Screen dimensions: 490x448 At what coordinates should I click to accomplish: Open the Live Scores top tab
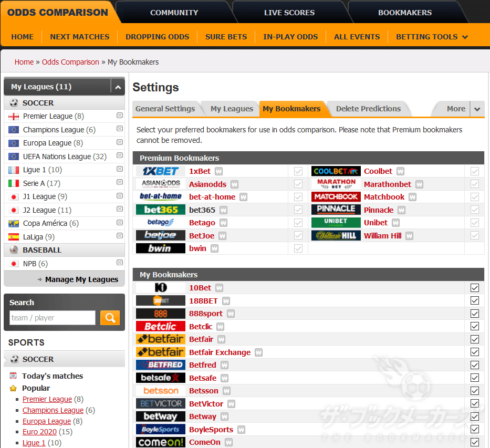289,13
